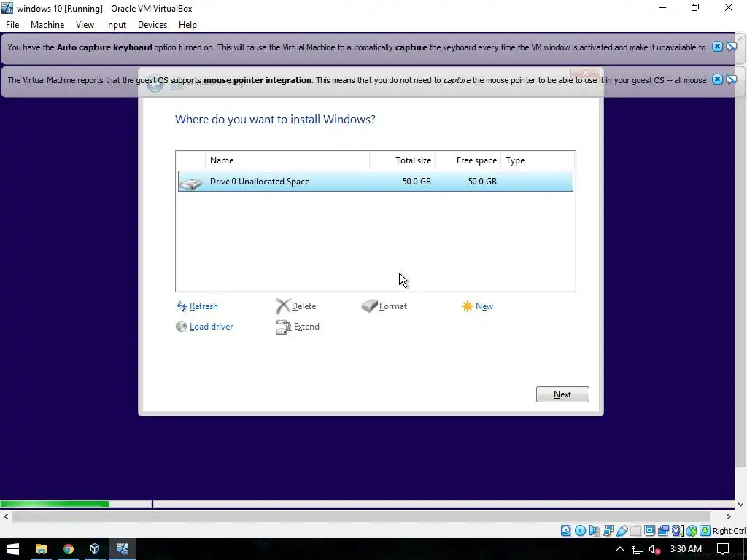Open the Help menu
The image size is (747, 560).
(187, 25)
